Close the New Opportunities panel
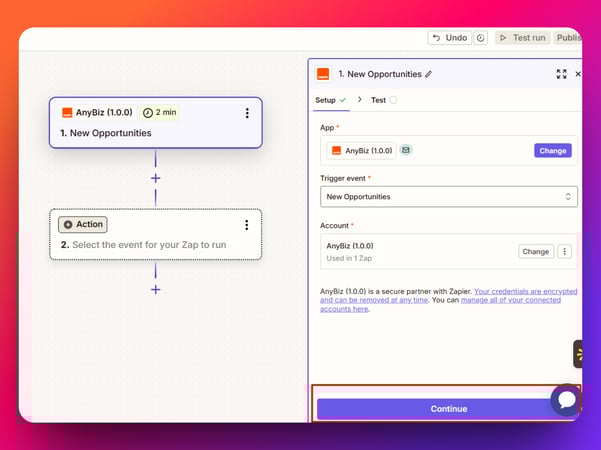Viewport: 601px width, 450px height. (x=578, y=74)
